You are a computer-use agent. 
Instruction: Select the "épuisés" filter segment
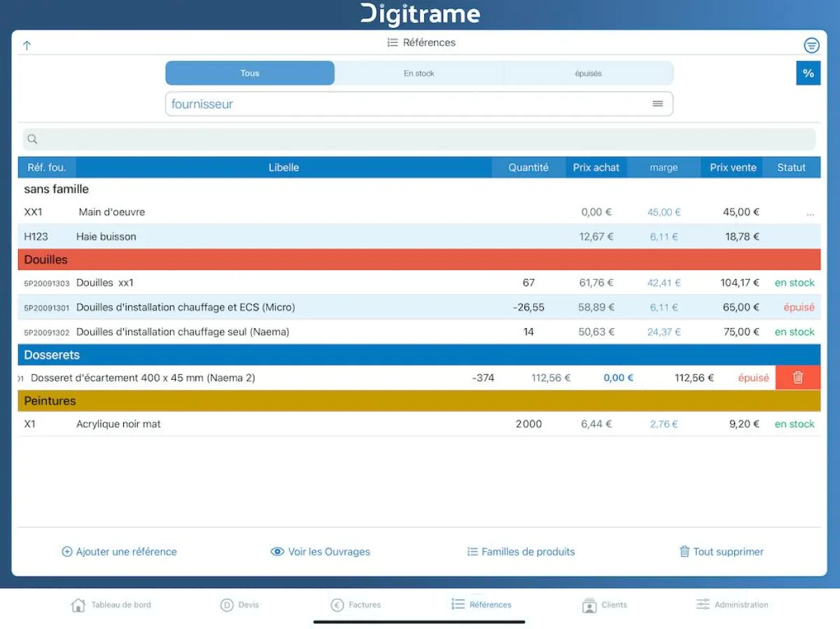click(589, 73)
